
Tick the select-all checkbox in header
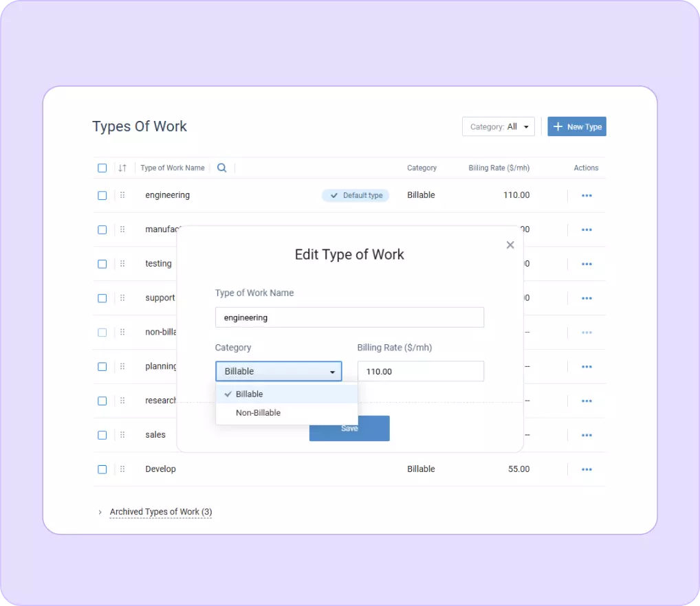pos(102,168)
